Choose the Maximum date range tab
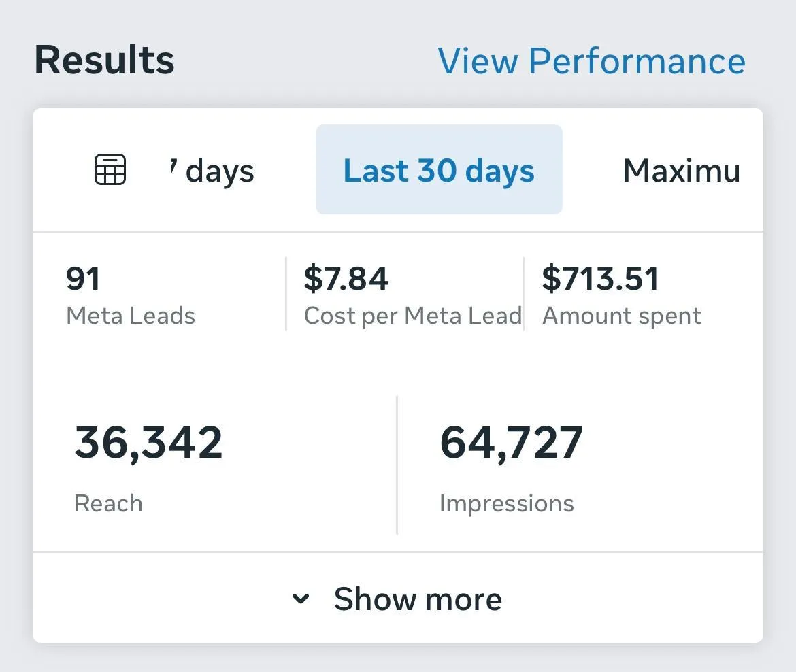Screen dimensions: 796x672 click(681, 171)
